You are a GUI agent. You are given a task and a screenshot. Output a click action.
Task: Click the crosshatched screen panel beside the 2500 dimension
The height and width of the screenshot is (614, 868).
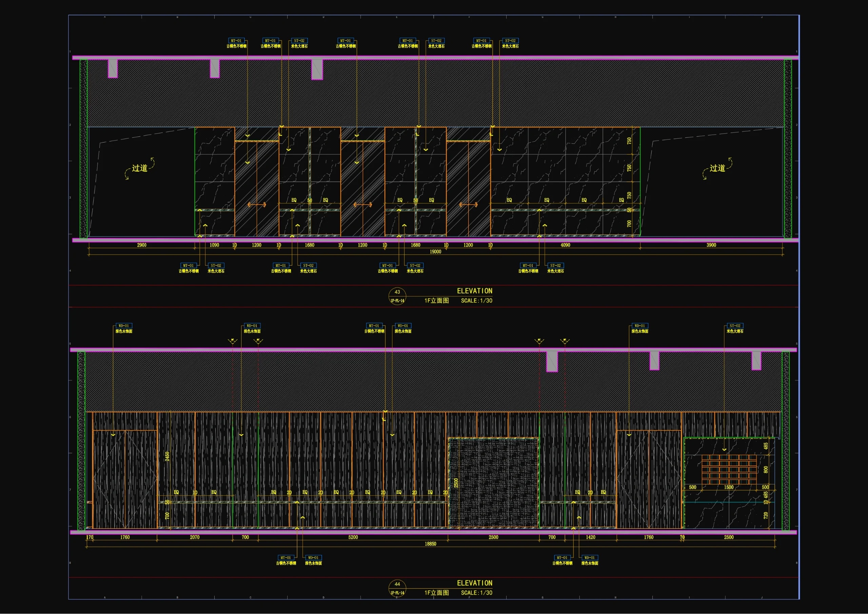(493, 482)
